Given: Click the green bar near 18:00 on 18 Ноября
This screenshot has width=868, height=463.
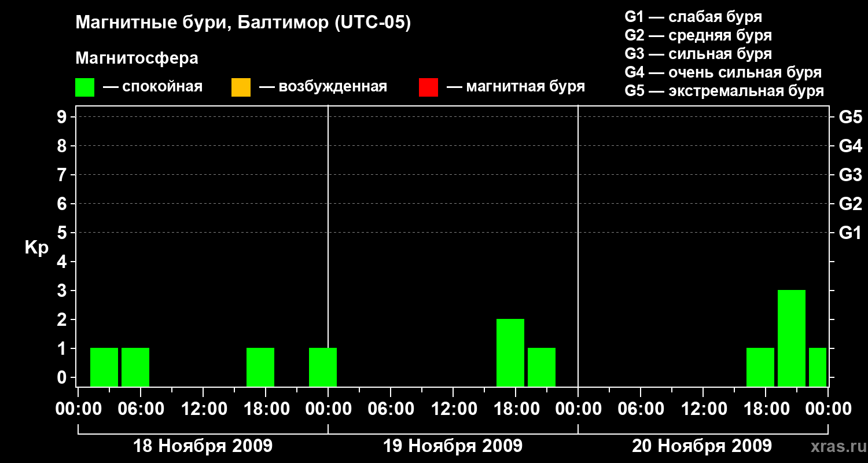Looking at the screenshot, I should pos(260,367).
